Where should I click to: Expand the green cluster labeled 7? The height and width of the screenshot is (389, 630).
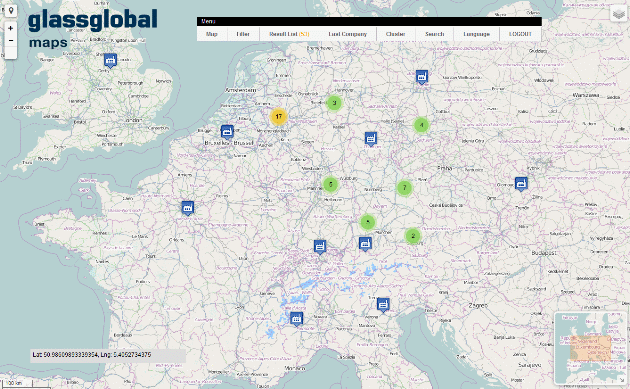405,188
